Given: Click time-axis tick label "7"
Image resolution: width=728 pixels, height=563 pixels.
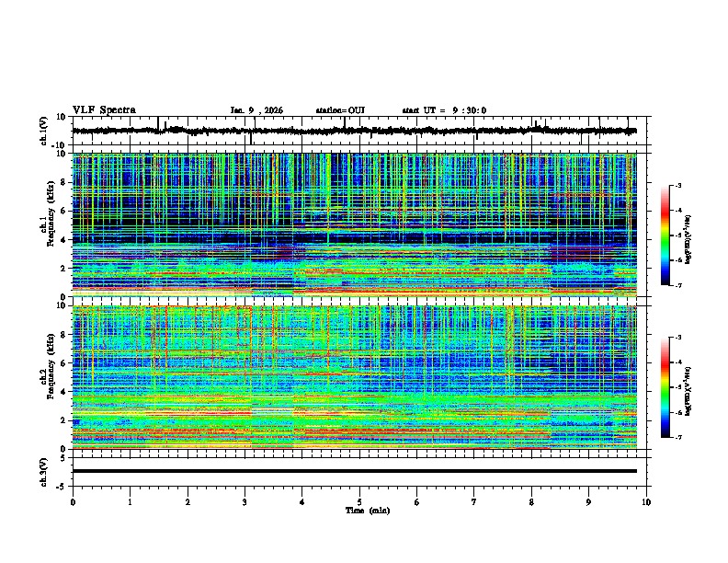Looking at the screenshot, I should tap(474, 502).
